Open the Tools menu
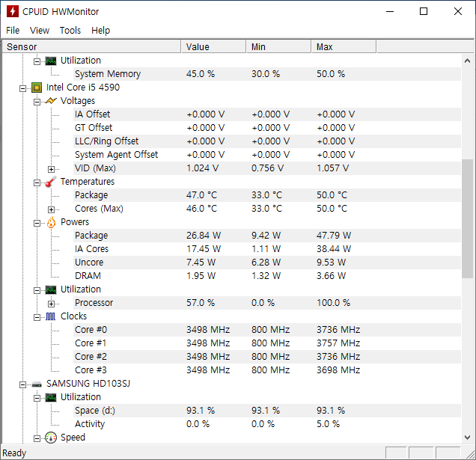 (x=70, y=31)
